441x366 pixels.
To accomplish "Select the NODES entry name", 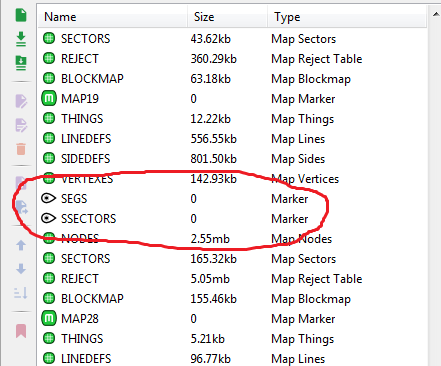I will pos(80,239).
